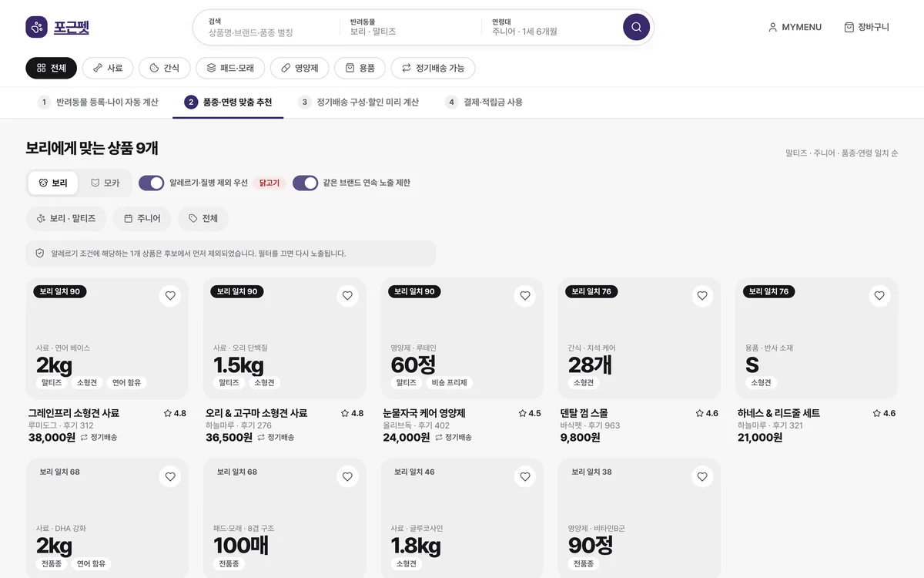
Task: Click the 포근펫 paw logo icon
Action: tap(36, 27)
